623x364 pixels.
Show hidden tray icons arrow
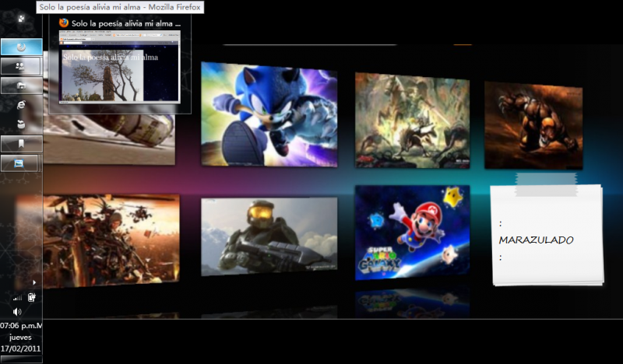[34, 282]
